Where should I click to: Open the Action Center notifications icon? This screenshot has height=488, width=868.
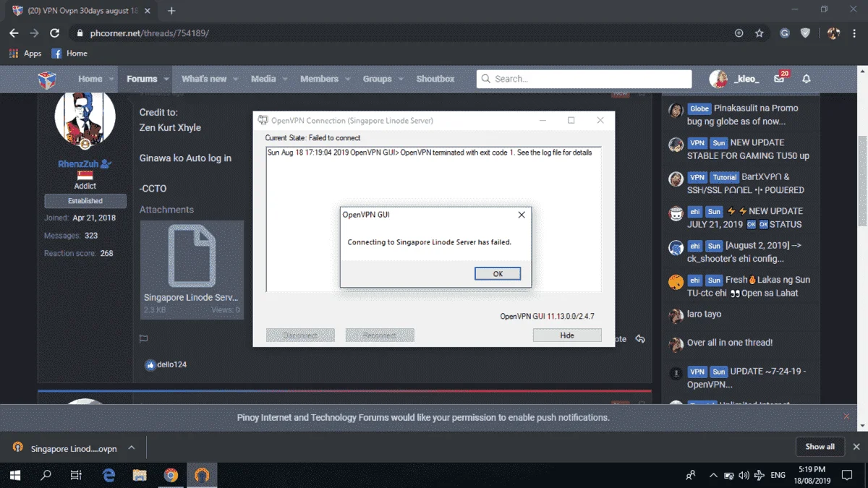[846, 476]
